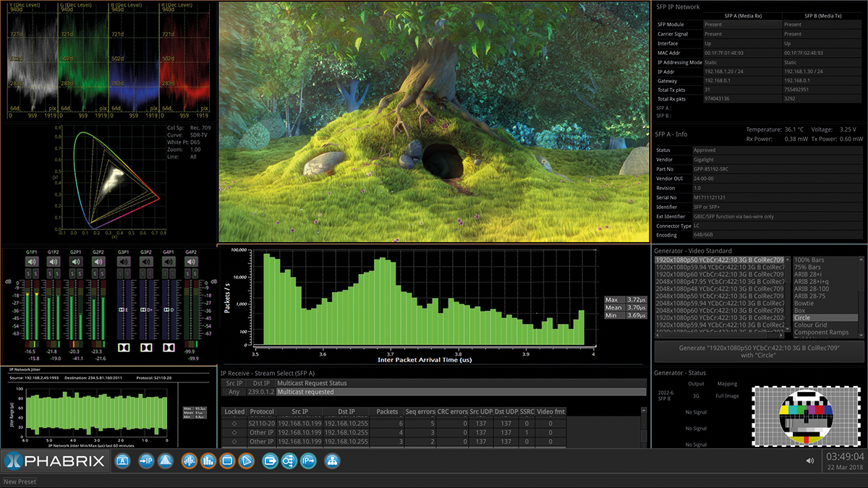
Task: Toggle the G2P2 speaker button
Action: point(98,262)
